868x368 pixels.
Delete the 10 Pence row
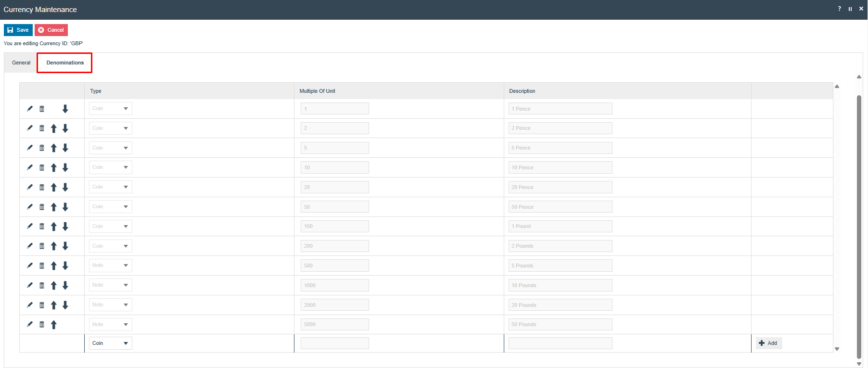click(x=42, y=167)
